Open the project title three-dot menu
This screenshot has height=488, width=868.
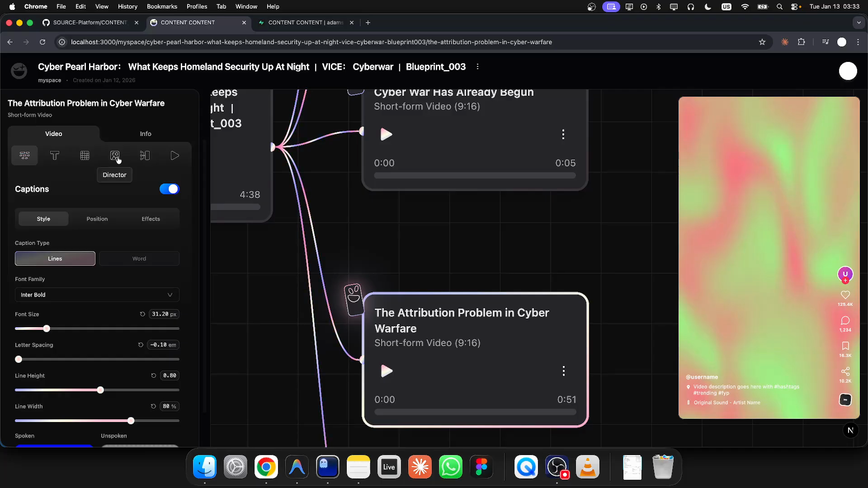(x=477, y=66)
